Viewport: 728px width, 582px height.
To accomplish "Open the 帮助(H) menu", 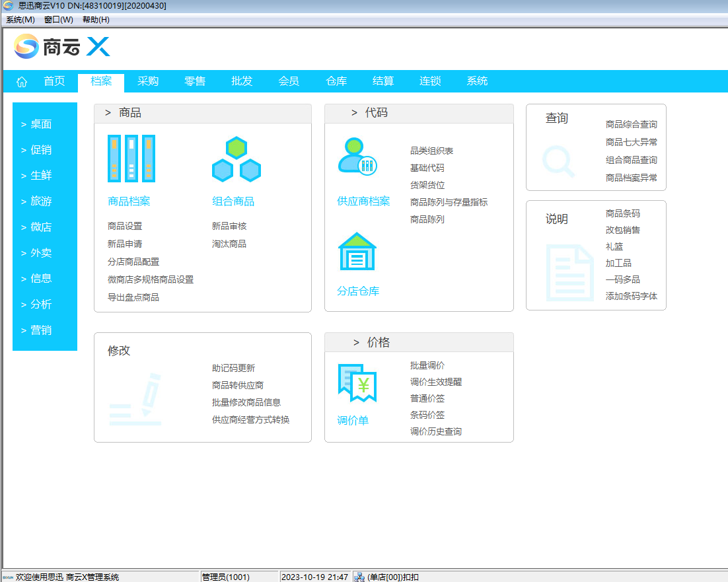I will pos(96,20).
